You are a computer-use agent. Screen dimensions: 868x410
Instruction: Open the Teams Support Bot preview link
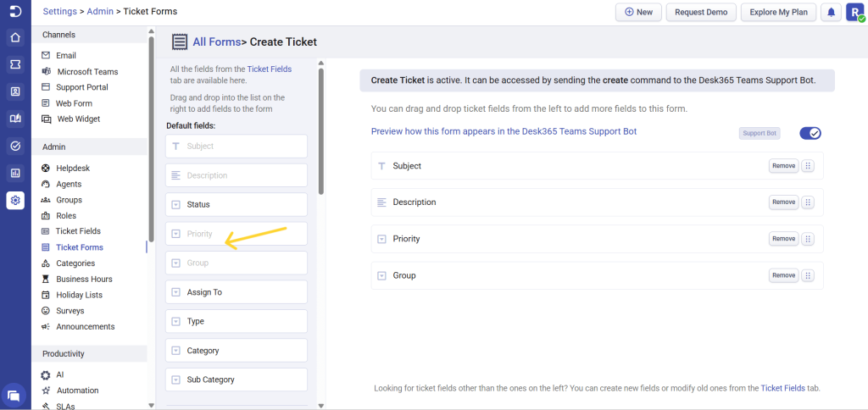504,131
